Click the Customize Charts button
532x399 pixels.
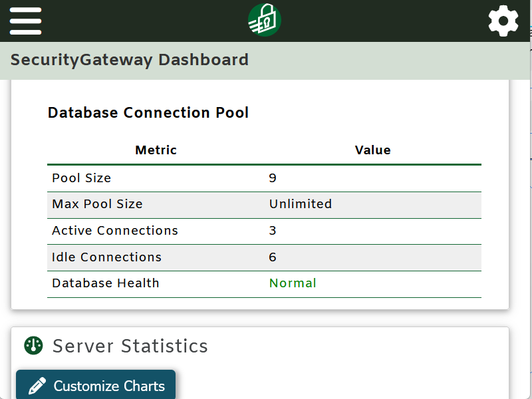point(95,386)
